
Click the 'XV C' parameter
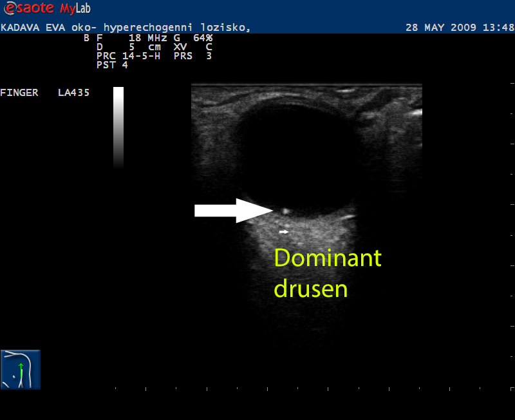coord(193,47)
